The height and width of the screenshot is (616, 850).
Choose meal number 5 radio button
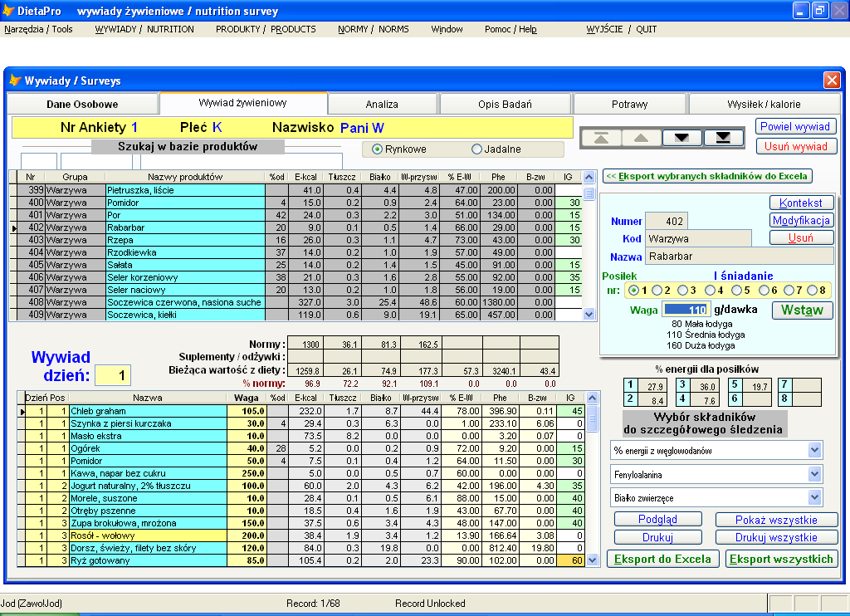coord(737,290)
